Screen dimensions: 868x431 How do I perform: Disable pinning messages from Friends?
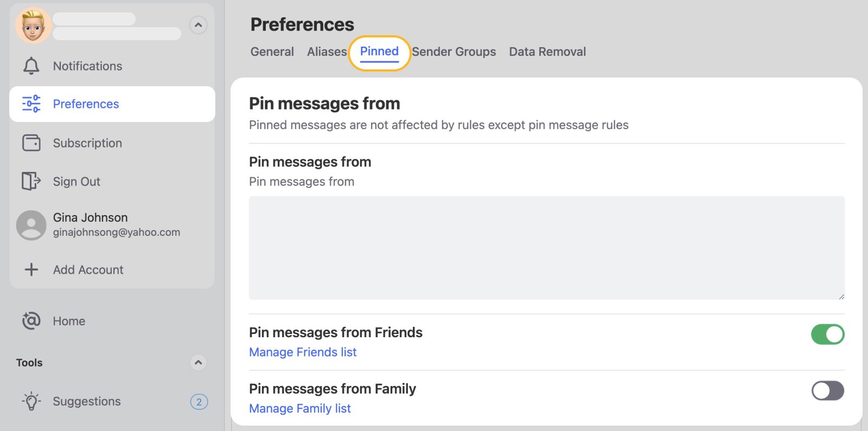(827, 334)
